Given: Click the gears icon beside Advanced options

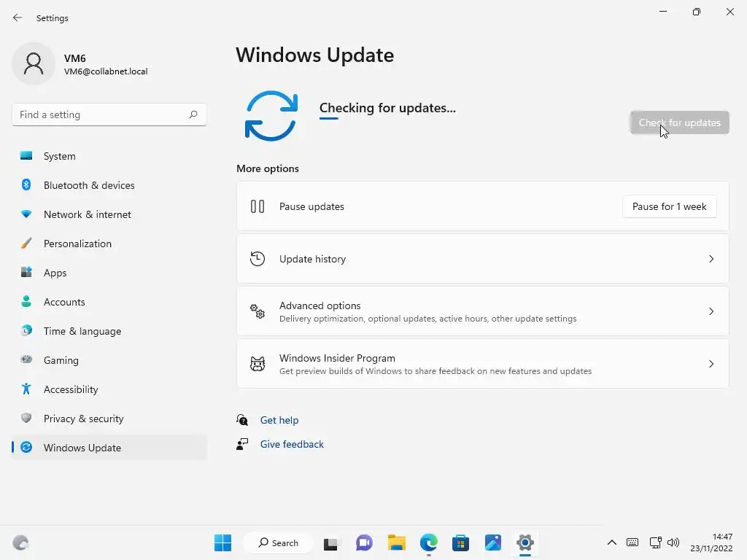Looking at the screenshot, I should (x=258, y=311).
